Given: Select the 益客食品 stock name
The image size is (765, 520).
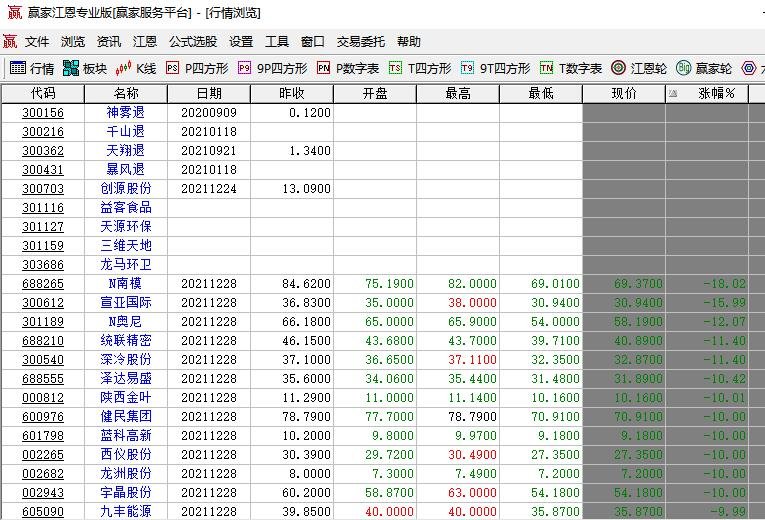Looking at the screenshot, I should point(126,207).
